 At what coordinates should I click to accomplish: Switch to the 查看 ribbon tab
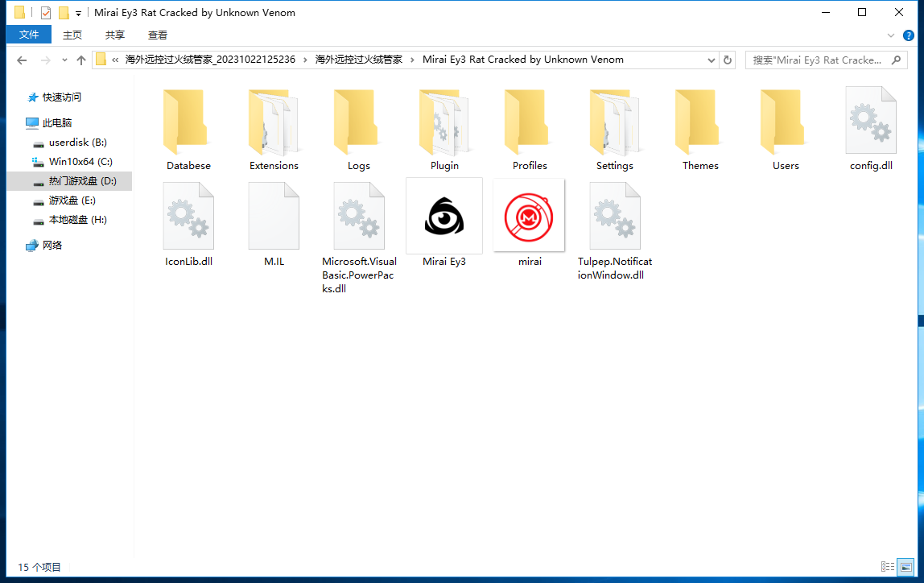tap(157, 35)
